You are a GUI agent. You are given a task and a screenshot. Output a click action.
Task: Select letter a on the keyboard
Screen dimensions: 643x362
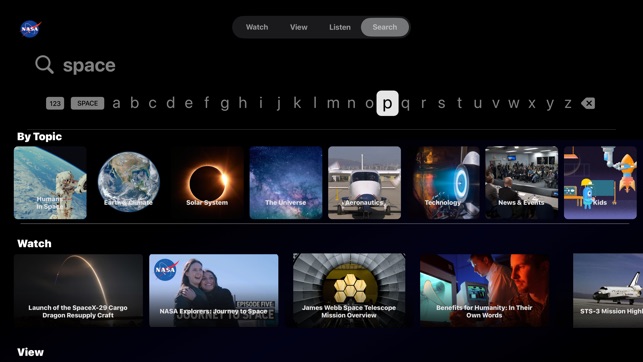pos(116,103)
